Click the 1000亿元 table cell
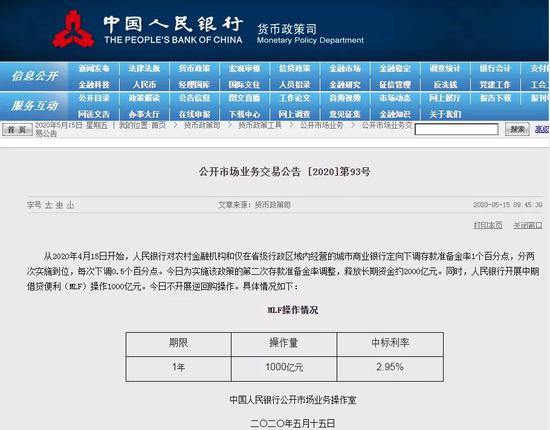Image resolution: width=550 pixels, height=430 pixels. coord(284,369)
